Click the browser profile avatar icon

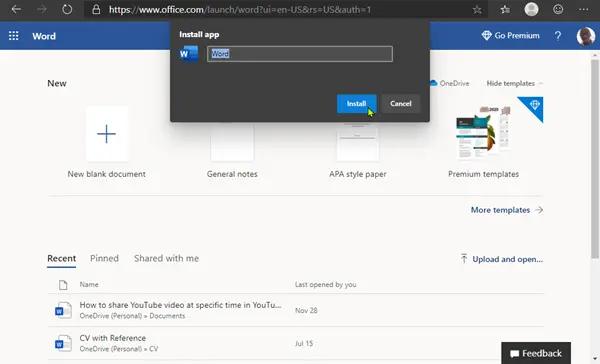pyautogui.click(x=531, y=9)
